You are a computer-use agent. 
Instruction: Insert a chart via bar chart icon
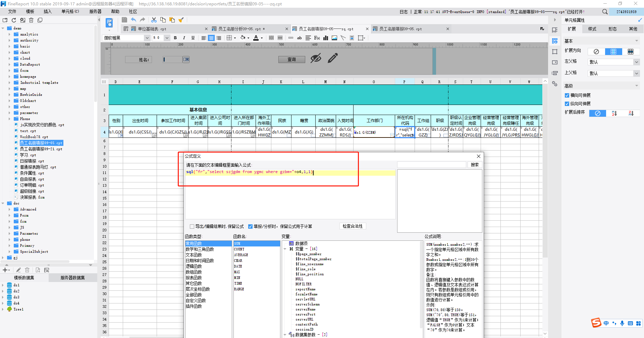click(x=326, y=38)
